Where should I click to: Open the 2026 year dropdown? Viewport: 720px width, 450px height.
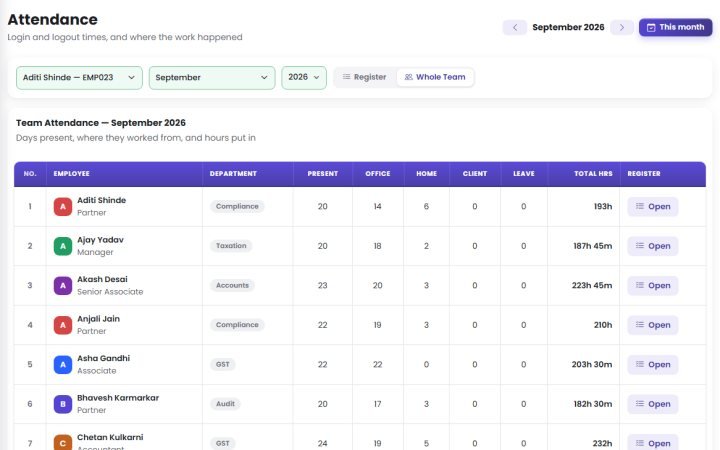pyautogui.click(x=304, y=78)
